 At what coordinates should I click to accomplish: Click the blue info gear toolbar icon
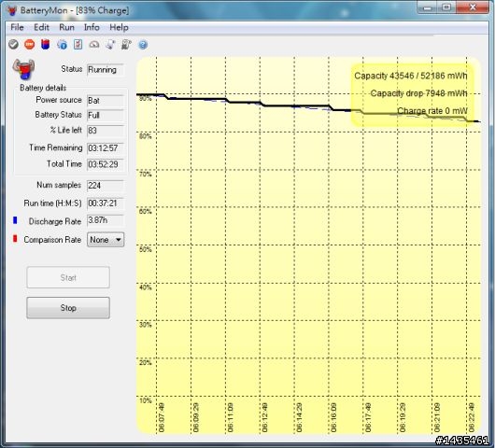pyautogui.click(x=63, y=45)
